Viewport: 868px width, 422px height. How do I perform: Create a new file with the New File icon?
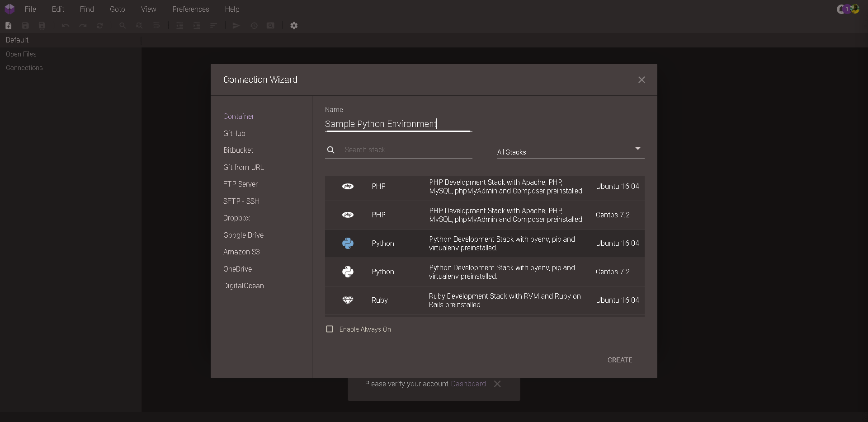[x=8, y=26]
